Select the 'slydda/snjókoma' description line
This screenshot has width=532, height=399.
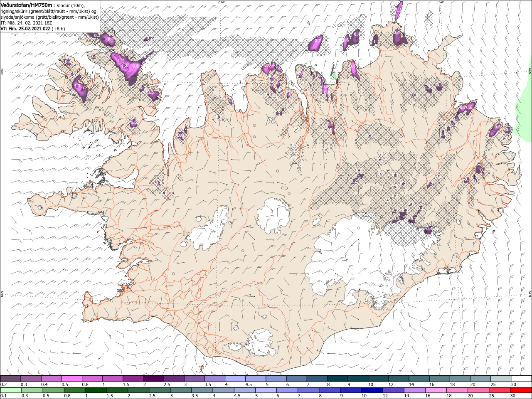pyautogui.click(x=49, y=17)
